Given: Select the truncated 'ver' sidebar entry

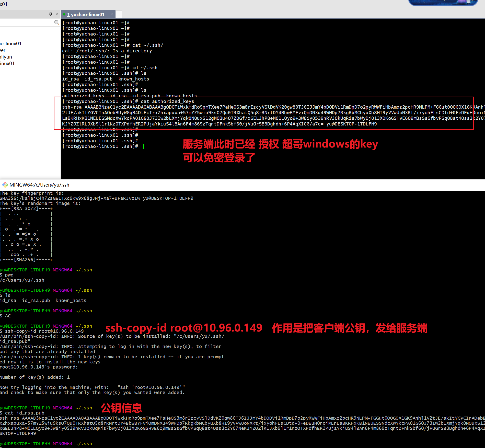Looking at the screenshot, I should [x=3, y=50].
